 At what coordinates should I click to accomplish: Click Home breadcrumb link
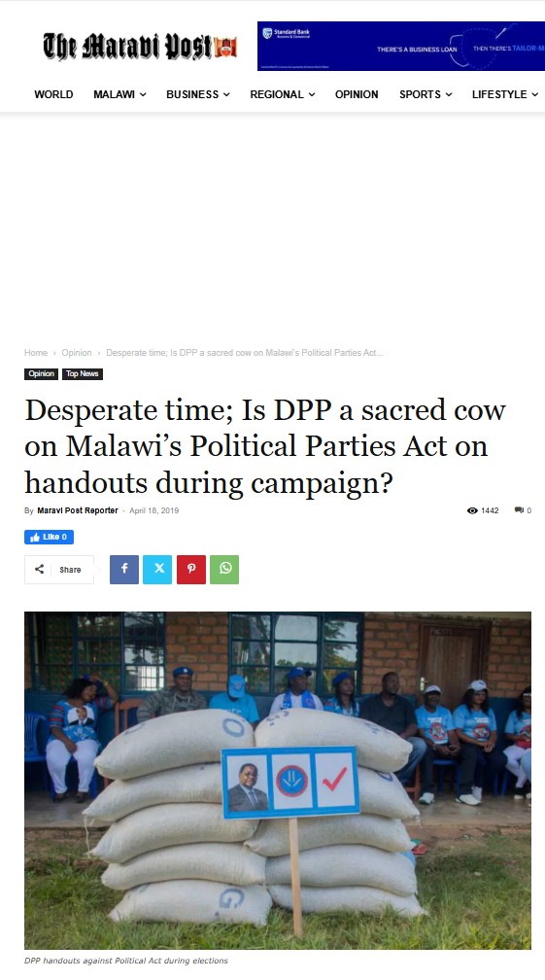click(36, 353)
